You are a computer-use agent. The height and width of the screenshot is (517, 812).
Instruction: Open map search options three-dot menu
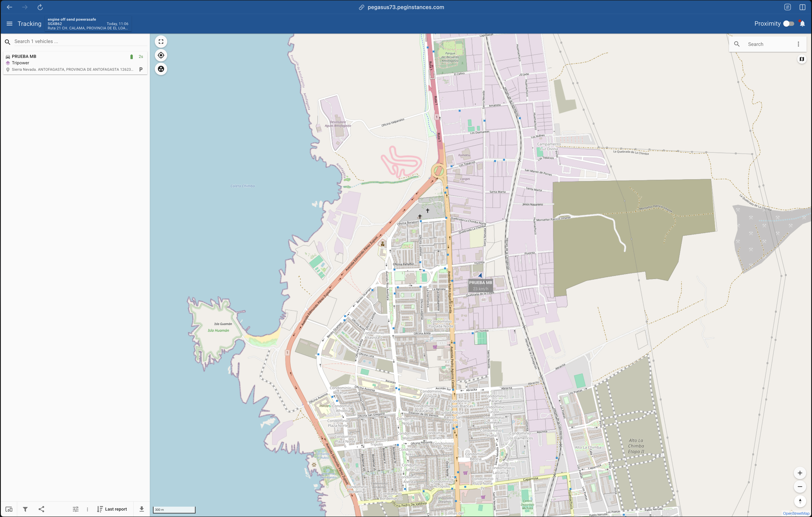pos(798,44)
